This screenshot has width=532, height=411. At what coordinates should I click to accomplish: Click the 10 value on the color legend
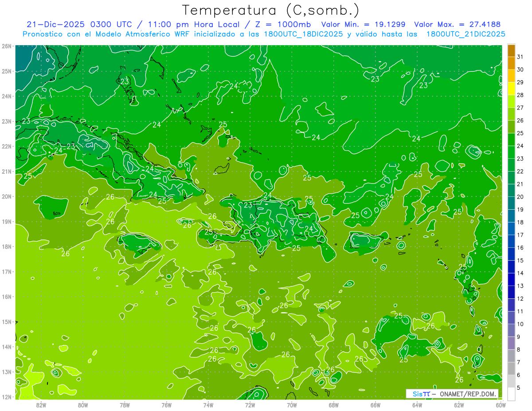tap(520, 324)
